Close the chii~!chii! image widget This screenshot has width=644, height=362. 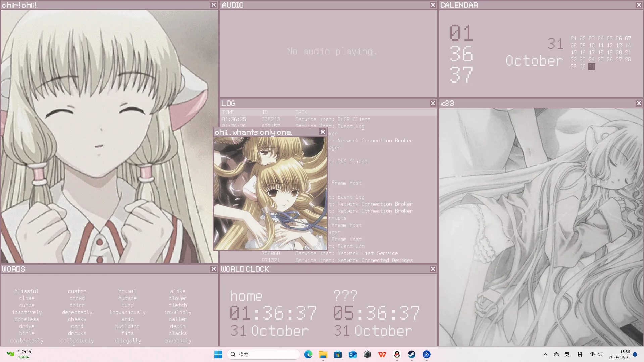(213, 5)
